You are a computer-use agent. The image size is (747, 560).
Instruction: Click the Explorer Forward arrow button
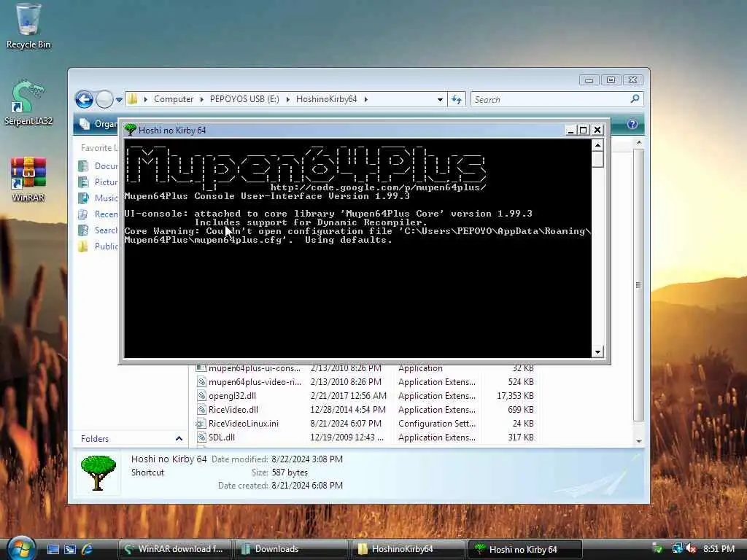tap(104, 99)
